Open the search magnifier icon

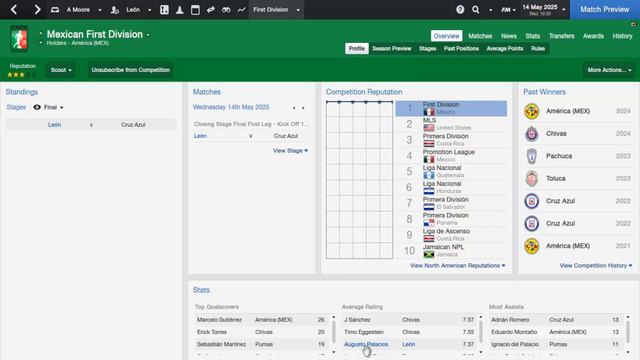[476, 10]
